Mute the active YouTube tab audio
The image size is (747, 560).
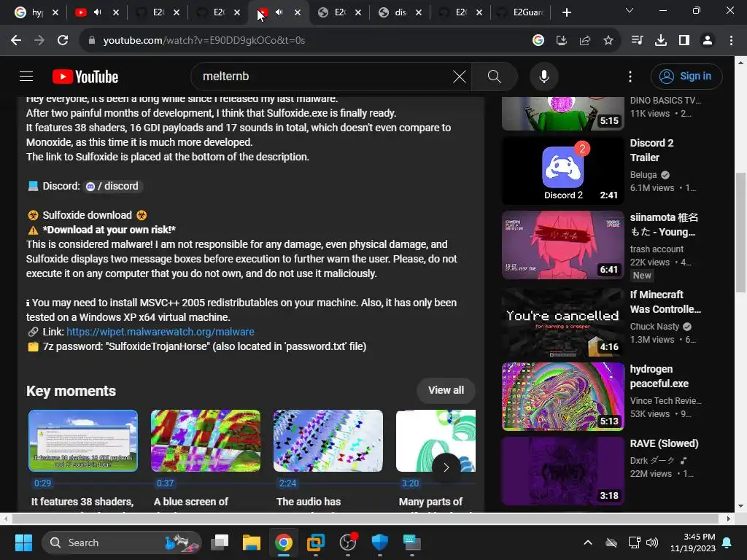[x=279, y=12]
